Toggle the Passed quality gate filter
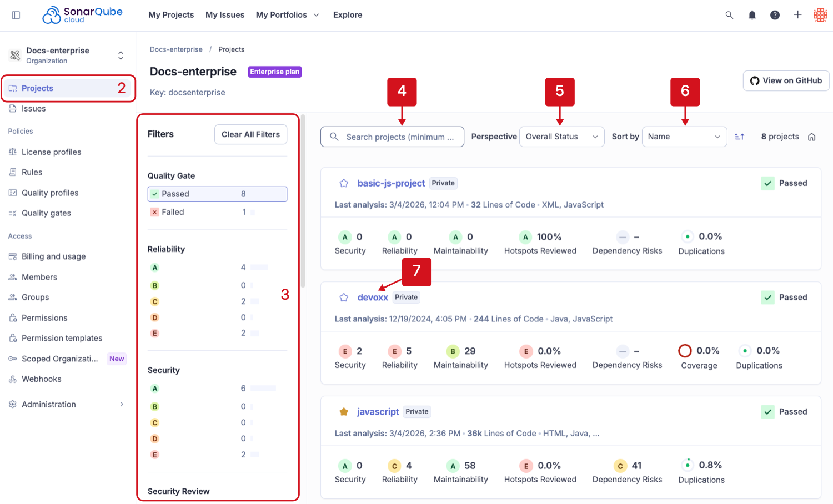 (217, 194)
